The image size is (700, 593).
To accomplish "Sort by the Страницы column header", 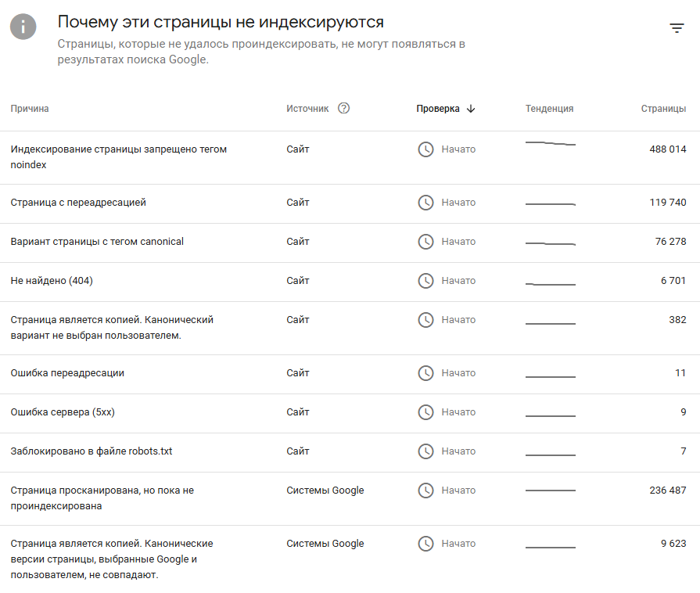I will (663, 109).
